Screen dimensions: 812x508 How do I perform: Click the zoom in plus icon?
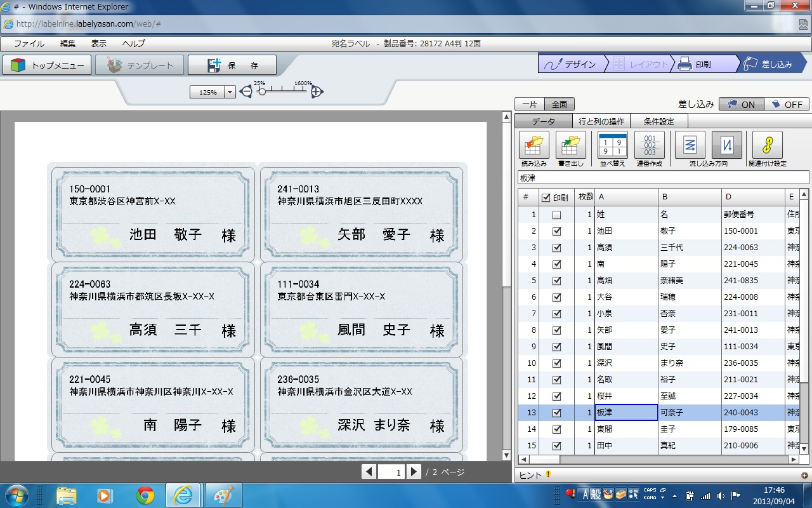[x=317, y=92]
